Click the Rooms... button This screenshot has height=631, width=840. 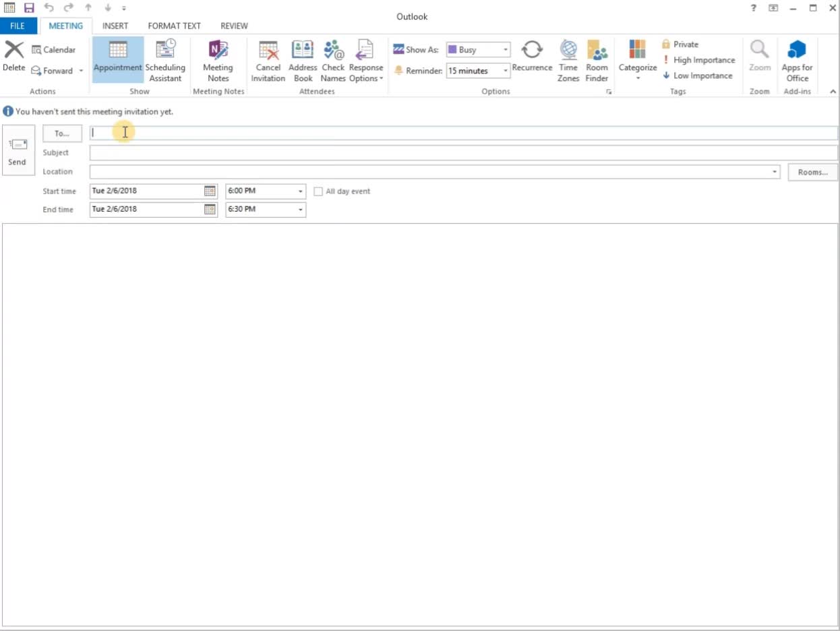[x=812, y=172]
